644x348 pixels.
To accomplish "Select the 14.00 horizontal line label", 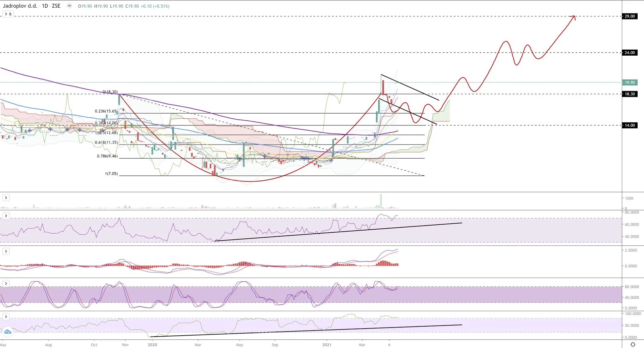I will 629,125.
